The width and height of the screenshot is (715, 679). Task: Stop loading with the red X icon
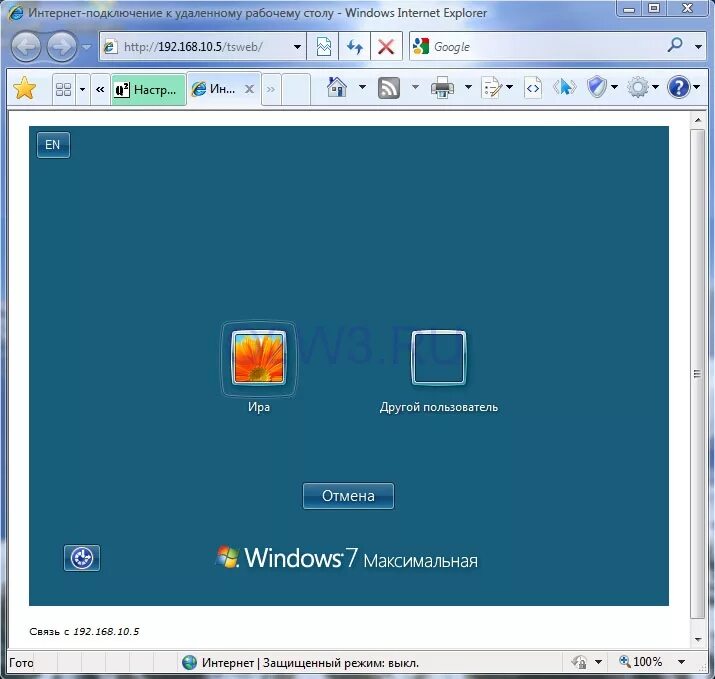(x=386, y=47)
